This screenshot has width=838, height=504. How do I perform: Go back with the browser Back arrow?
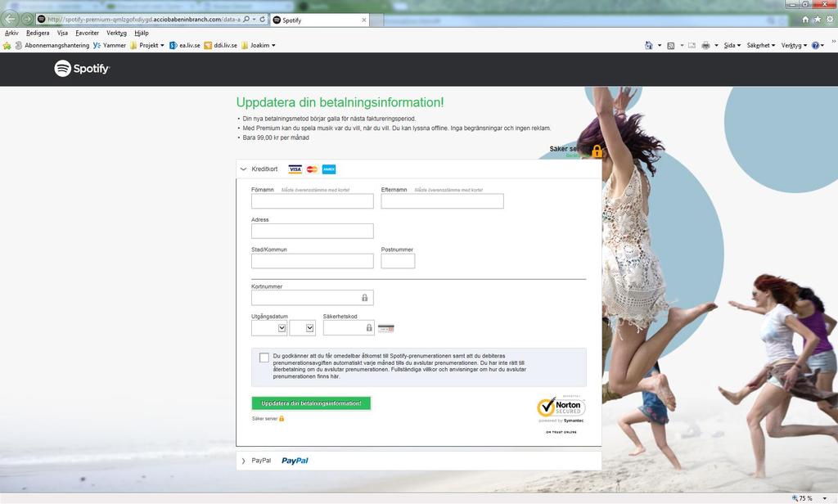[10, 19]
